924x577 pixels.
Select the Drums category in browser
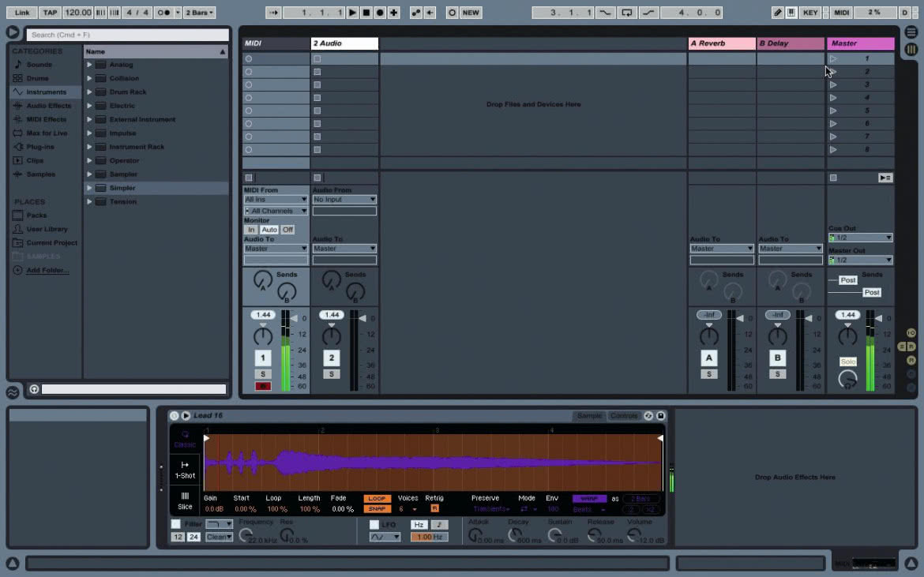pyautogui.click(x=37, y=78)
